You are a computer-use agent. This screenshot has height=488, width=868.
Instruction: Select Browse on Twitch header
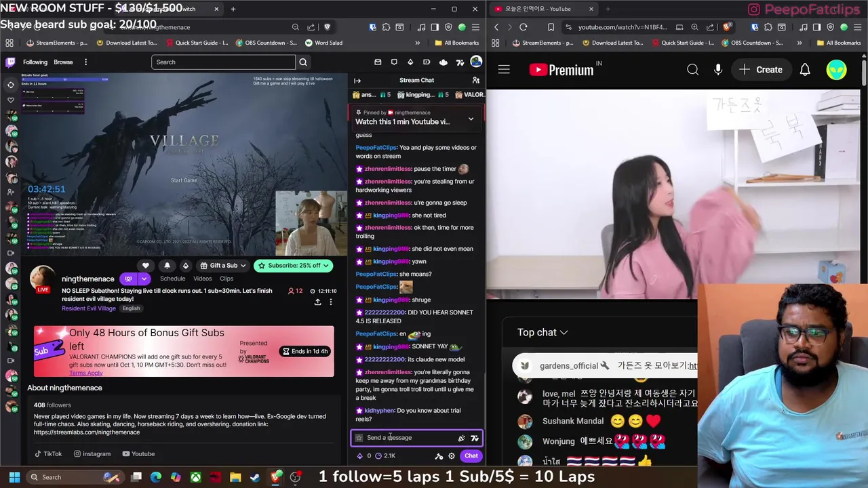pyautogui.click(x=63, y=62)
